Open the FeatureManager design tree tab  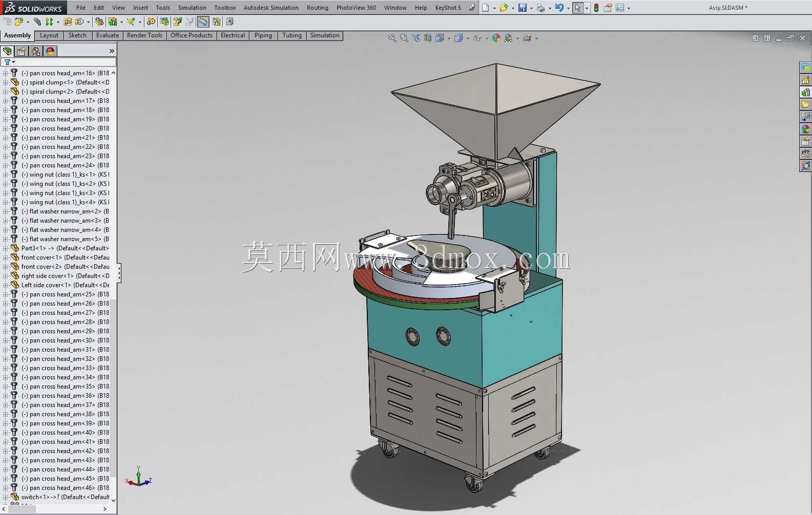click(7, 51)
